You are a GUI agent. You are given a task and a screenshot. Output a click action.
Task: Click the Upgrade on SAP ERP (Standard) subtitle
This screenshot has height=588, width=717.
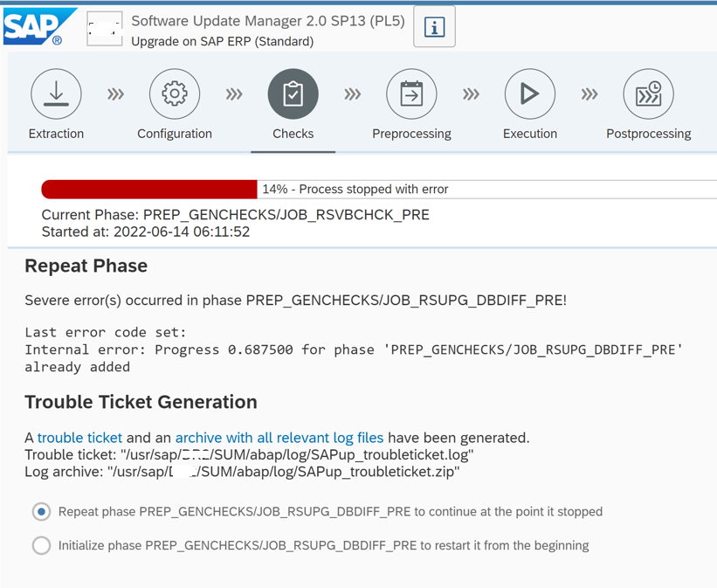click(222, 41)
